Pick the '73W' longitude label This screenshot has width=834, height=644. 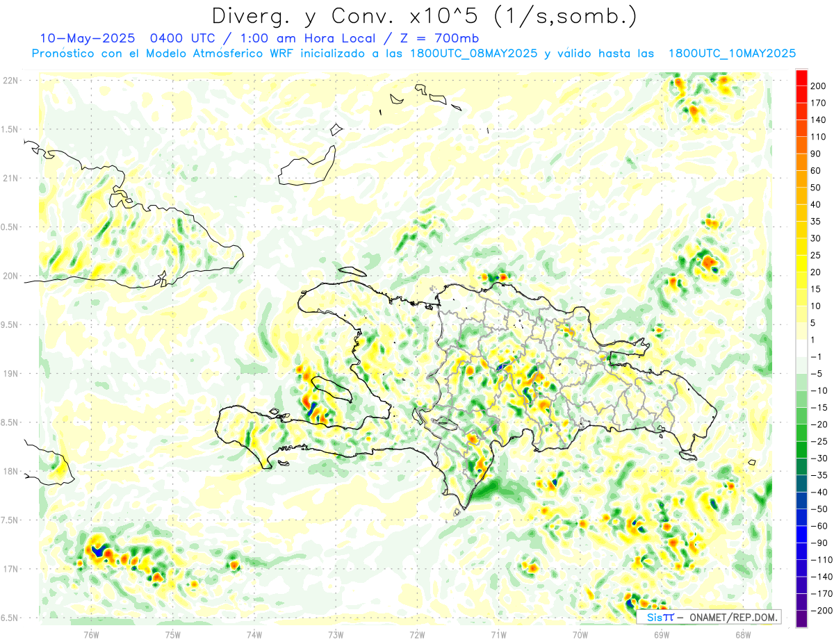(336, 634)
